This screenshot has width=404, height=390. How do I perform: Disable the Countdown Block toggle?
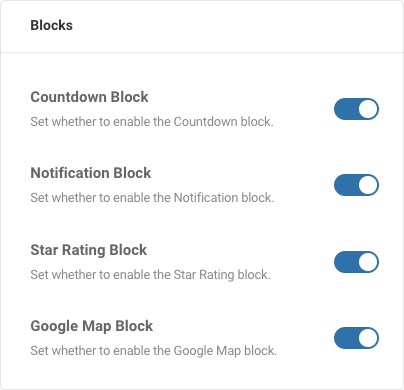(x=356, y=109)
